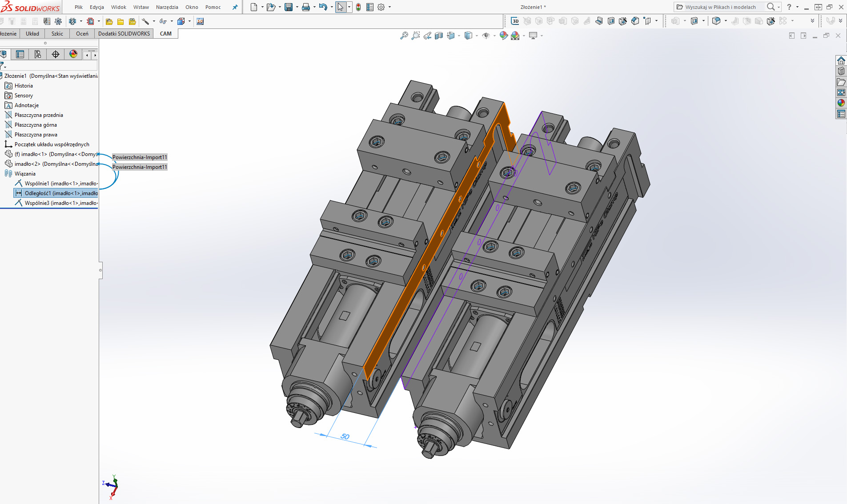Screen dimensions: 847x504
Task: Open the View Palette task pane icon
Action: pos(841,92)
